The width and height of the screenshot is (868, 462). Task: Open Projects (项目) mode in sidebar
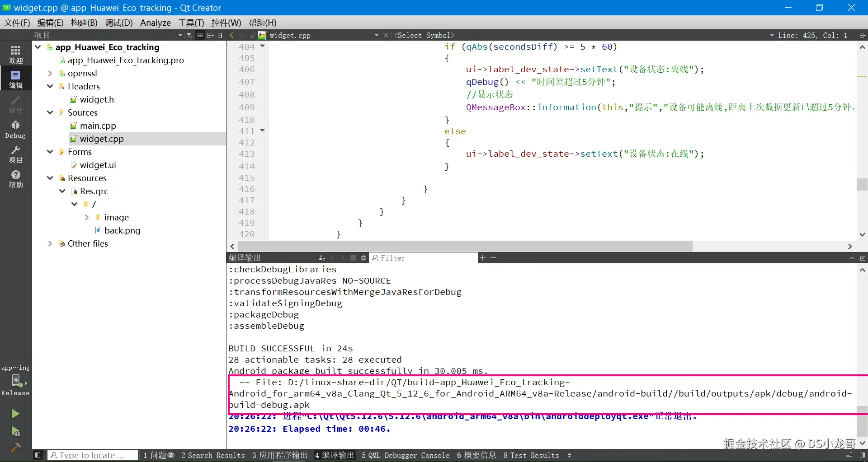click(x=15, y=154)
